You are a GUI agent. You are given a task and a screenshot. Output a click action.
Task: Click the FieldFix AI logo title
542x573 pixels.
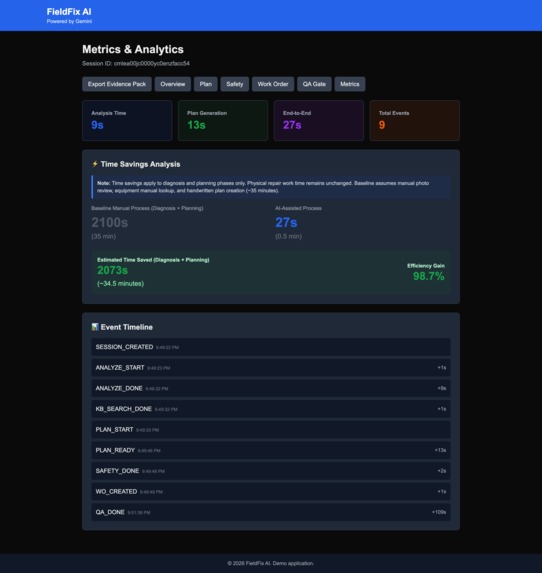coord(69,12)
